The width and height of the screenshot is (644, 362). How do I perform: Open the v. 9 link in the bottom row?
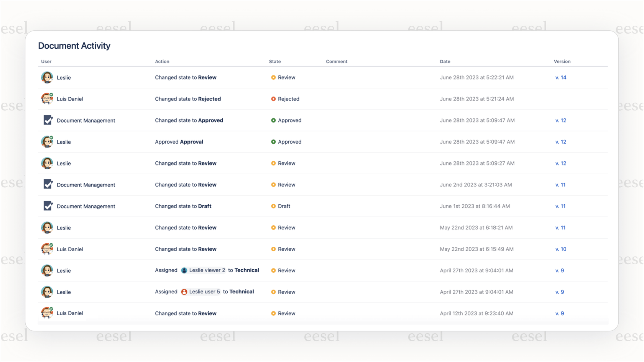pos(560,313)
